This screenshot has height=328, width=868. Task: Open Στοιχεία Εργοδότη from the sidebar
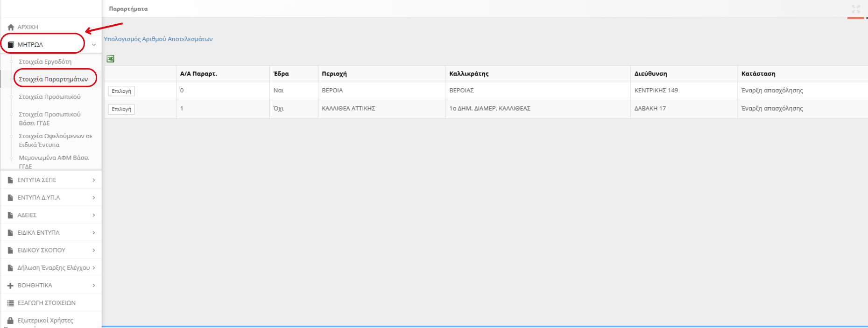[45, 62]
